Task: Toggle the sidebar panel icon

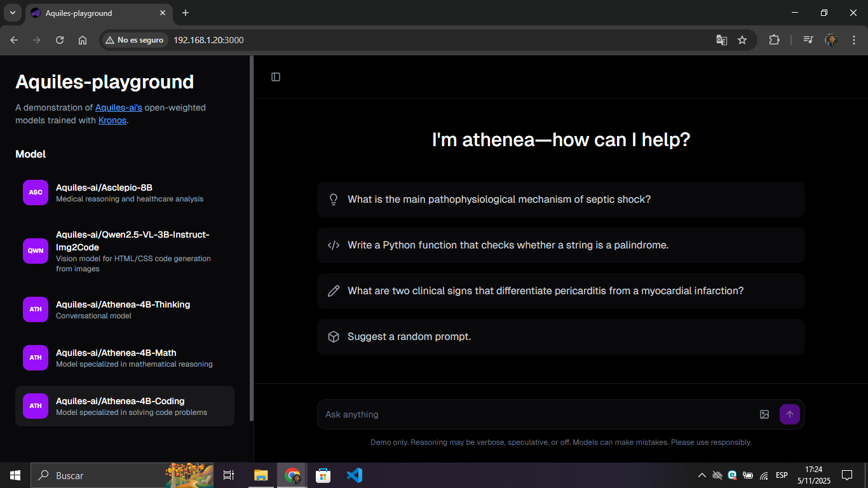Action: 276,77
